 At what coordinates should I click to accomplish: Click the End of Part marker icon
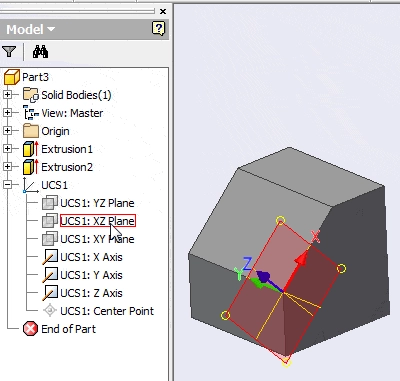pos(30,329)
